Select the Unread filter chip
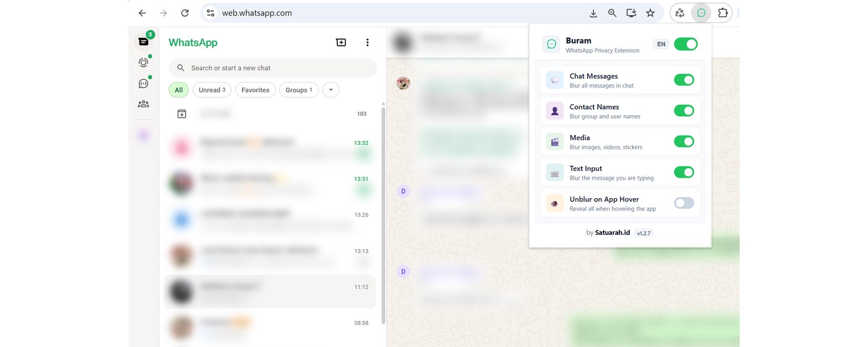The image size is (868, 347). click(212, 90)
